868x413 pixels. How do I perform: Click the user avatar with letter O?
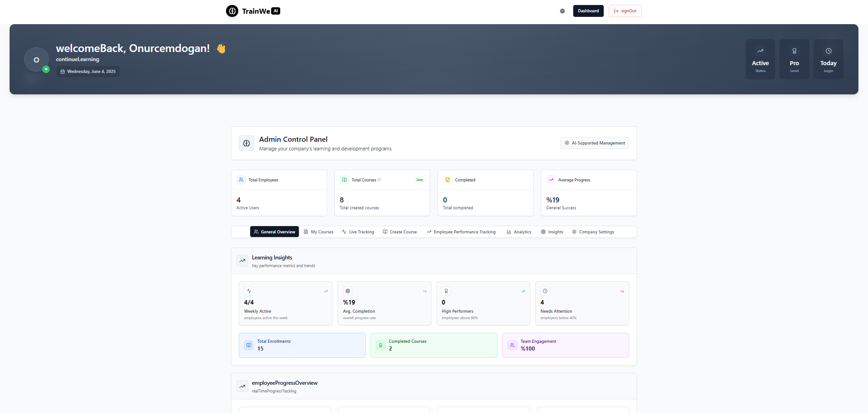point(36,60)
